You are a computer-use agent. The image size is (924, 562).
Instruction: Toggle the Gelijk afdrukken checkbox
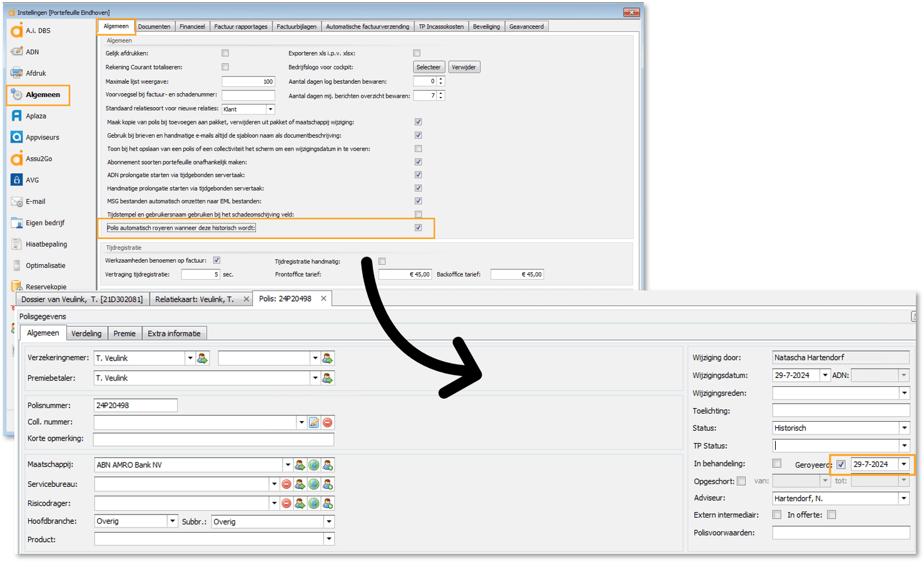[x=225, y=53]
